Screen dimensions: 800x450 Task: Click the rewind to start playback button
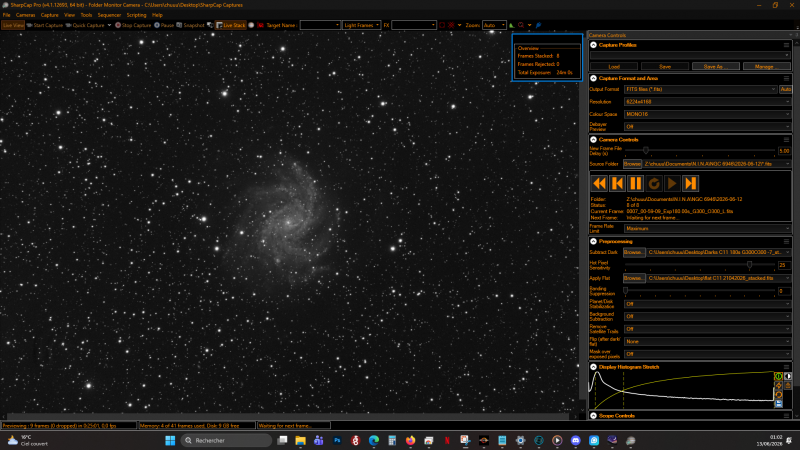tap(599, 183)
